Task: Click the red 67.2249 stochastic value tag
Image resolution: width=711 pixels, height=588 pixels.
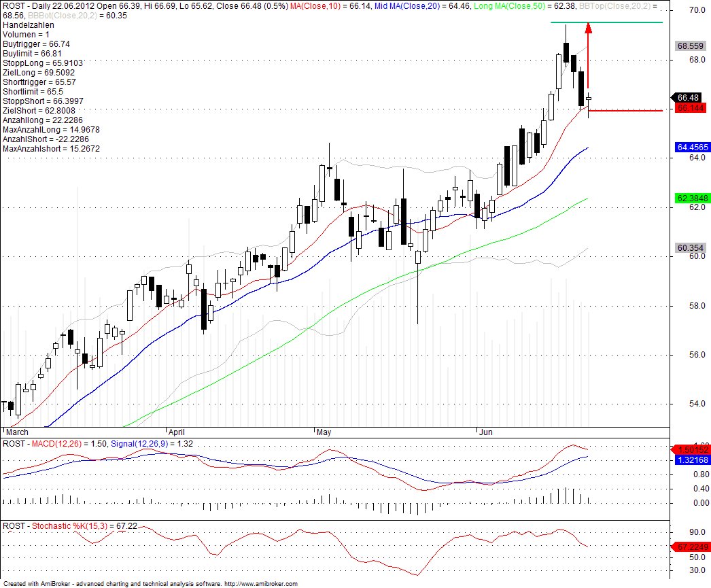Action: pos(691,547)
